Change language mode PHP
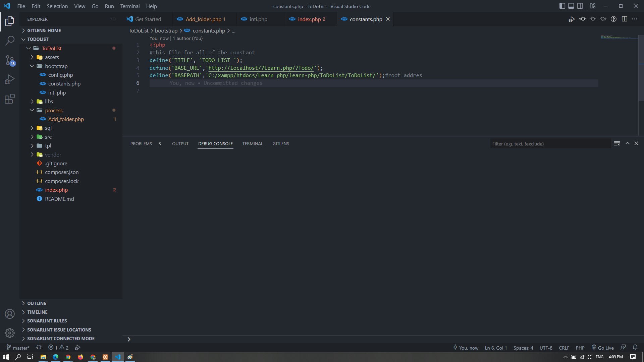This screenshot has width=644, height=362. [x=580, y=348]
